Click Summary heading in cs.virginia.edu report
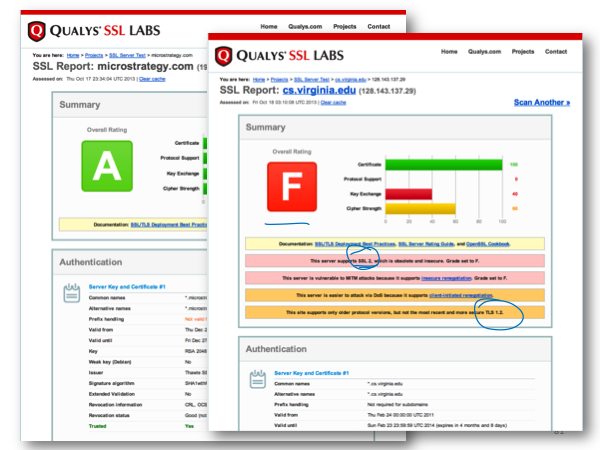This screenshot has height=450, width=600. (266, 127)
